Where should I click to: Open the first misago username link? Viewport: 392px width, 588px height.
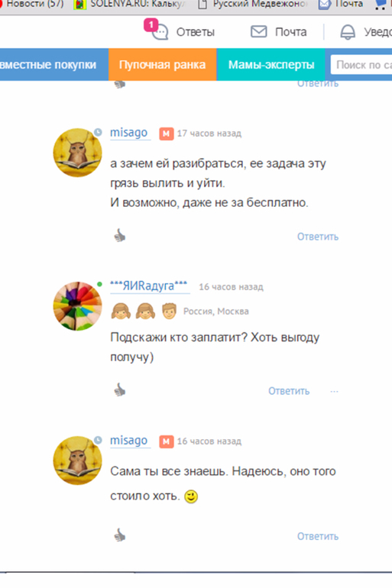coord(128,133)
